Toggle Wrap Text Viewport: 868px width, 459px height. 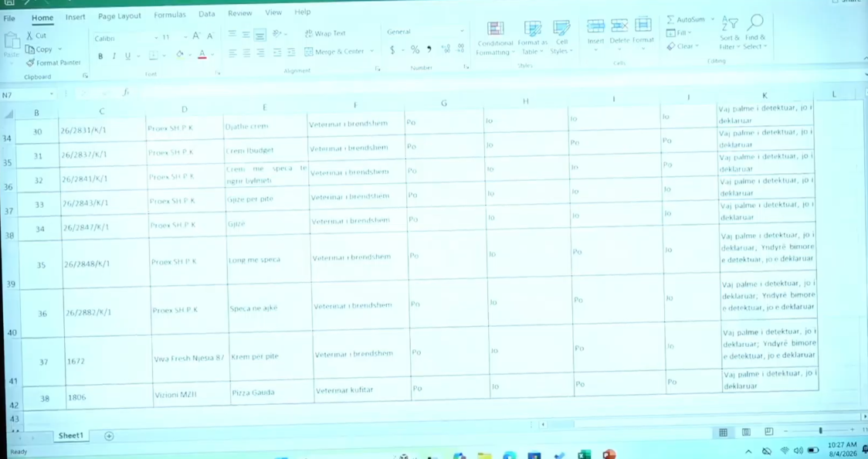click(325, 33)
